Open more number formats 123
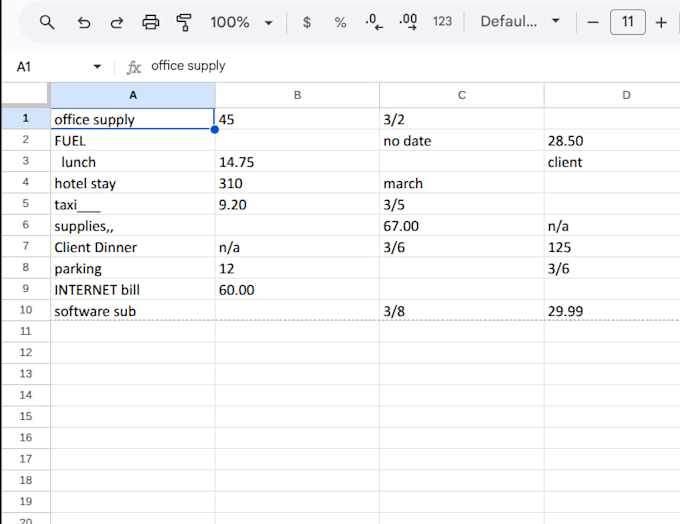 point(442,22)
